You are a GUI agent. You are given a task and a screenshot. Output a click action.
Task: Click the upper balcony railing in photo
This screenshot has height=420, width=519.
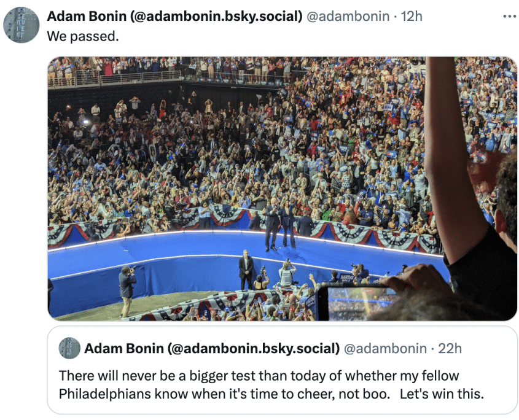[114, 79]
